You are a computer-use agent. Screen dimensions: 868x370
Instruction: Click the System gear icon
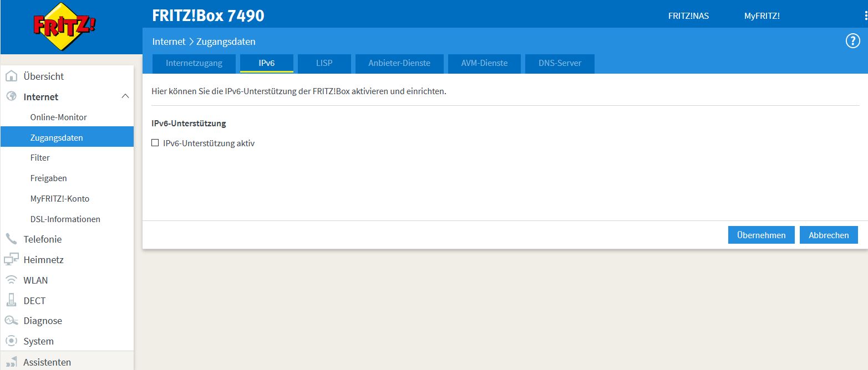11,341
